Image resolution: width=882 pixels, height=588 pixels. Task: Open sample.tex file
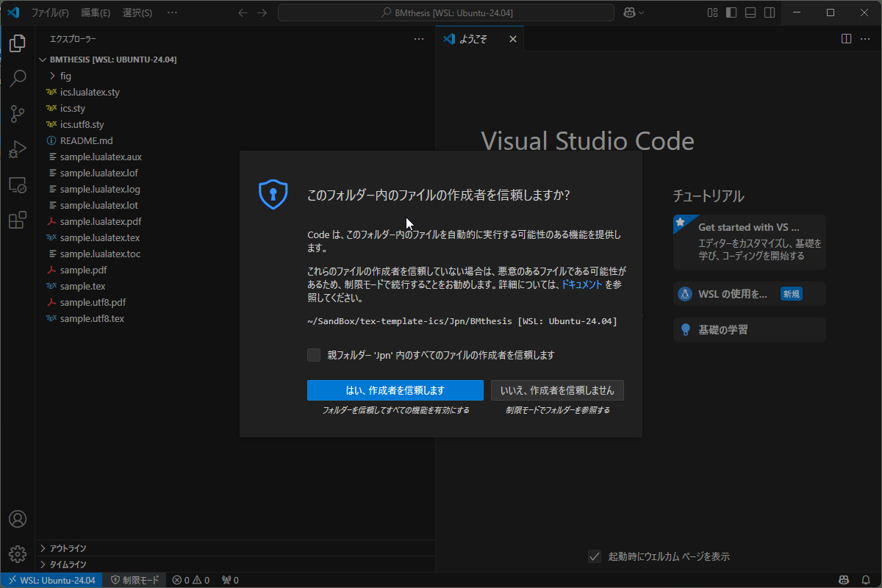point(235,286)
